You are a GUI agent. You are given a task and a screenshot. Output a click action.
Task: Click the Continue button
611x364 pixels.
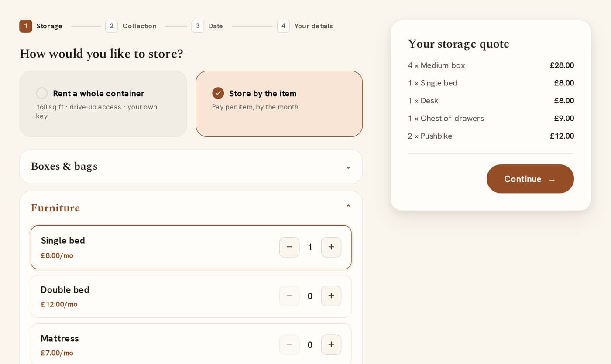pyautogui.click(x=530, y=179)
